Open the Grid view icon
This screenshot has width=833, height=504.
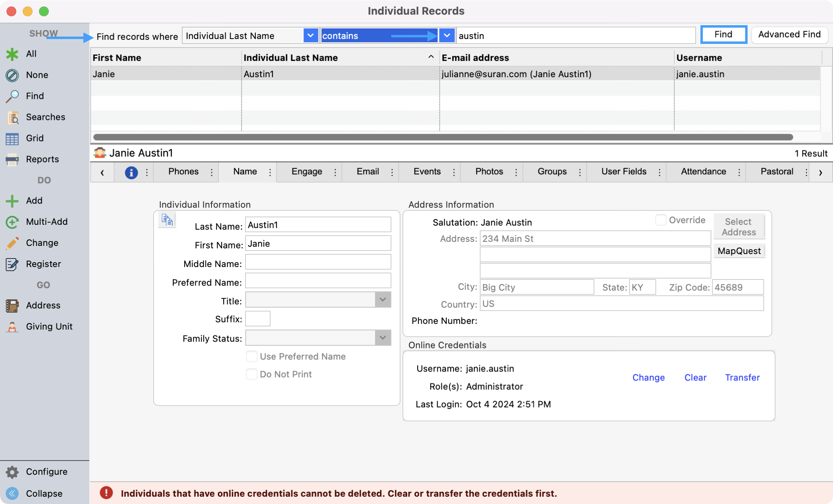[x=12, y=139]
